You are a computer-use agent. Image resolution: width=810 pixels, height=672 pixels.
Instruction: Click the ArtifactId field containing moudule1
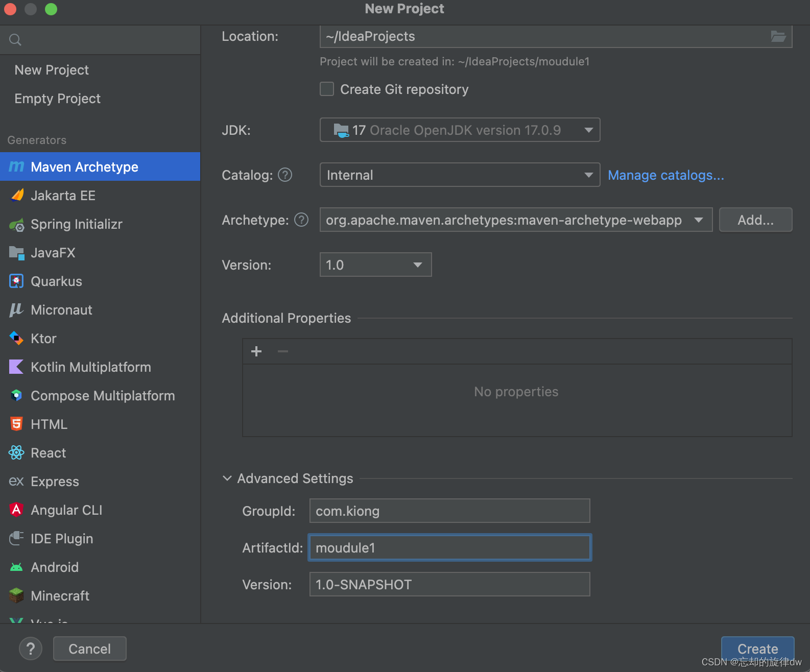pos(449,548)
